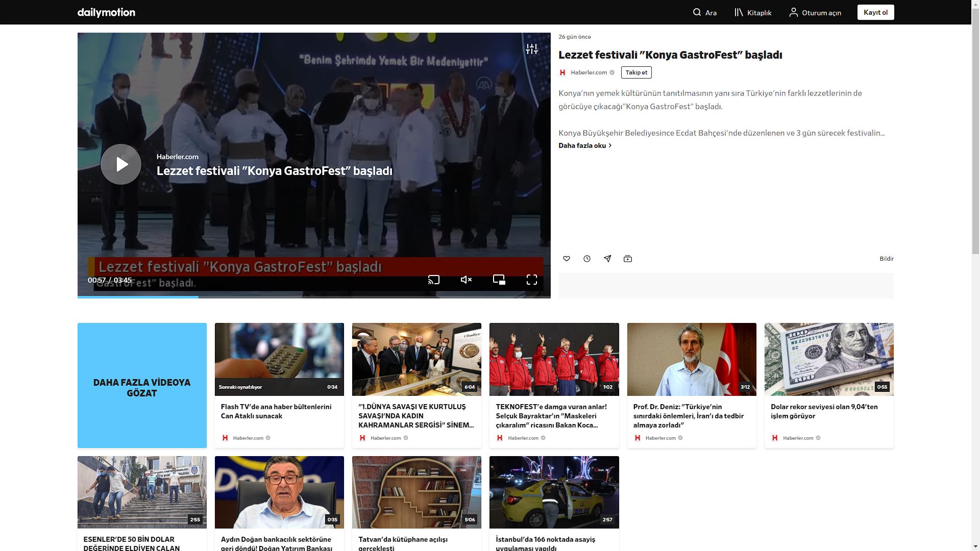The image size is (980, 551).
Task: Open 'Prof. Dr. Deniz' video title
Action: [x=689, y=416]
